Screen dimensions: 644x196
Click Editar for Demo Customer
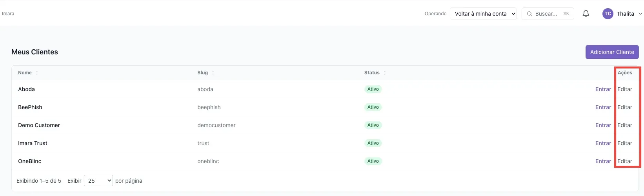coord(625,125)
